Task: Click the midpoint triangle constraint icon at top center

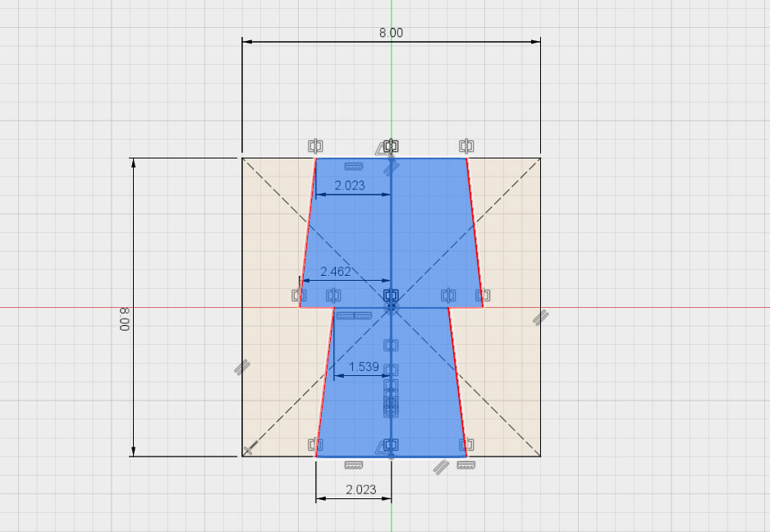Action: pyautogui.click(x=383, y=149)
